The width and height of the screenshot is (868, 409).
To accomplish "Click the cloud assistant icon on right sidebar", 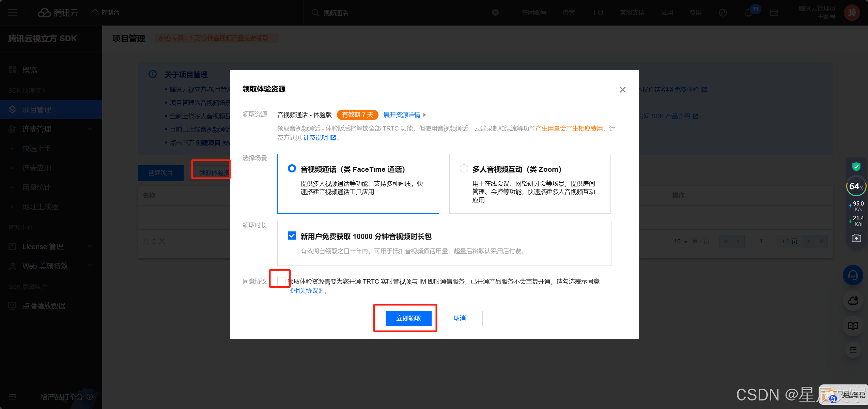I will (853, 301).
